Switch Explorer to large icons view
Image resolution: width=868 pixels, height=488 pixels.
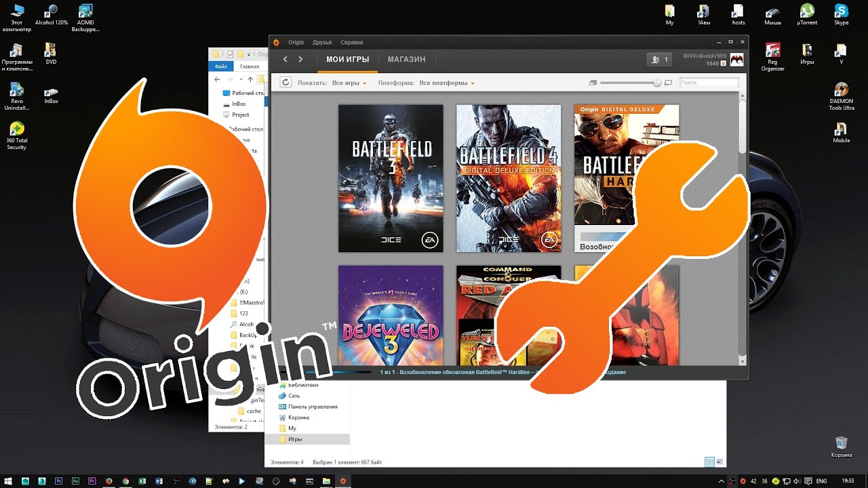click(x=719, y=462)
